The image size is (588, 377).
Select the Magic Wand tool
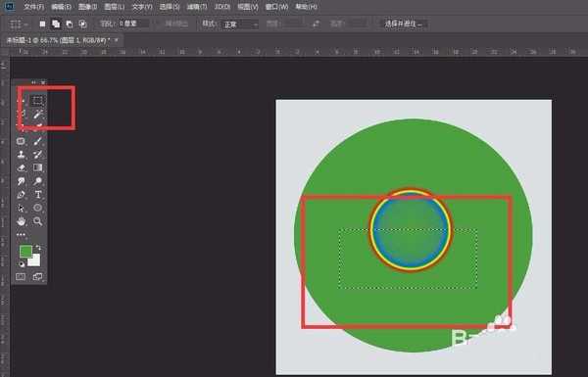coord(38,114)
